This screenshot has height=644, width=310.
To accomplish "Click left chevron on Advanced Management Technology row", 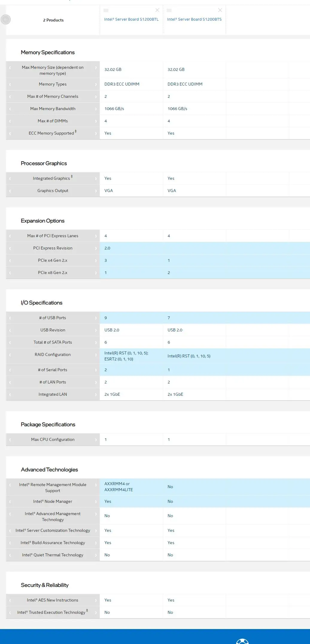I will [10, 514].
